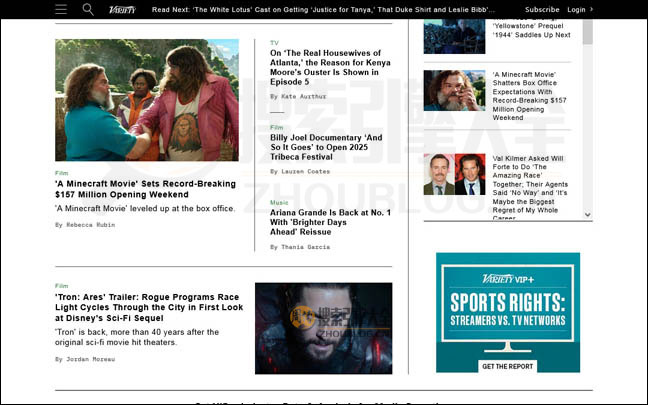Click 'Tron' is back summary text
This screenshot has height=405, width=648.
coord(137,337)
